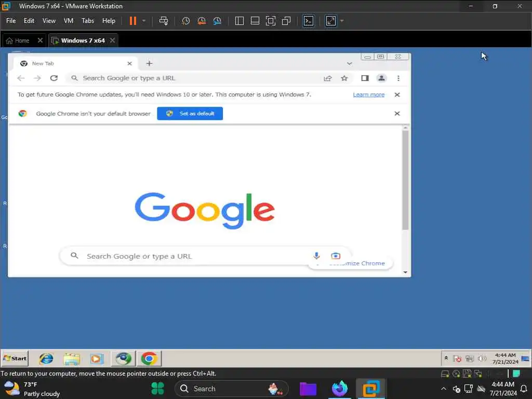Toggle Chrome side panel
The width and height of the screenshot is (532, 399).
coord(365,78)
